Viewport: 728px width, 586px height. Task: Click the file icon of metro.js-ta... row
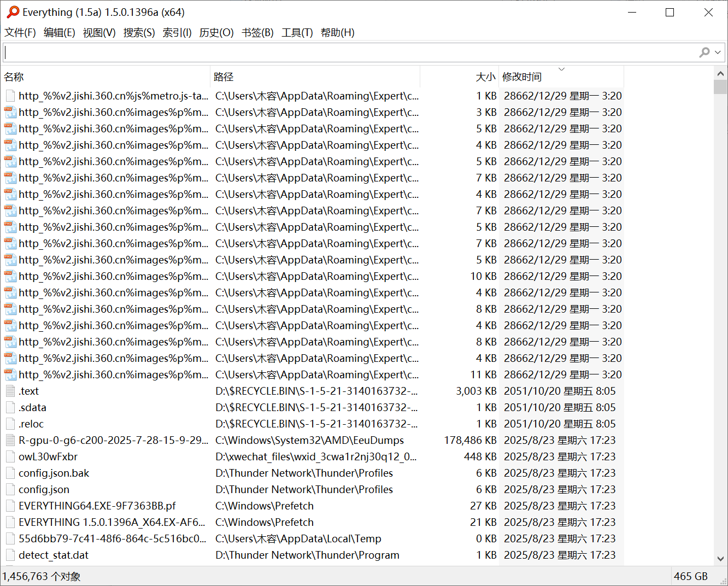click(10, 96)
